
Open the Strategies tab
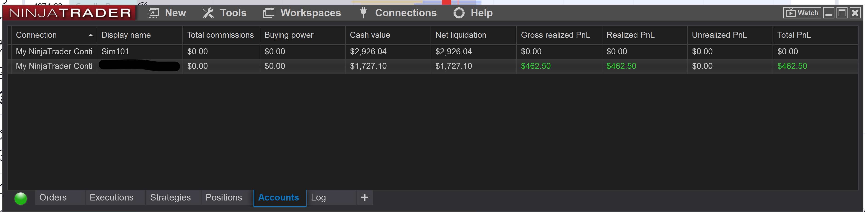point(170,197)
